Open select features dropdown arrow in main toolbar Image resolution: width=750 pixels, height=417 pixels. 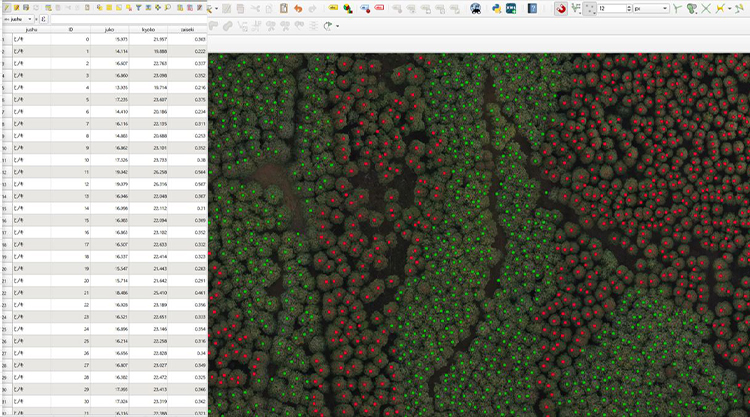pos(217,9)
